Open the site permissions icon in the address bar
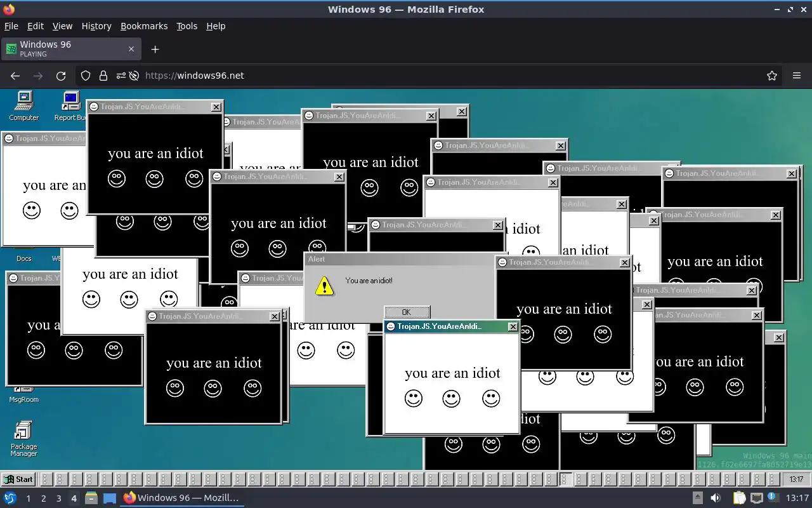812x508 pixels. (121, 76)
